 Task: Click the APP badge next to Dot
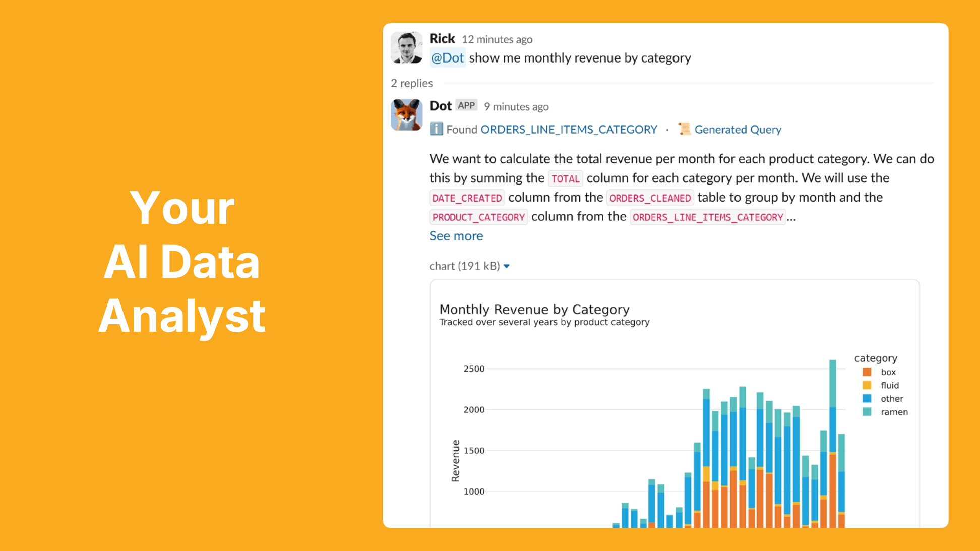click(x=466, y=105)
